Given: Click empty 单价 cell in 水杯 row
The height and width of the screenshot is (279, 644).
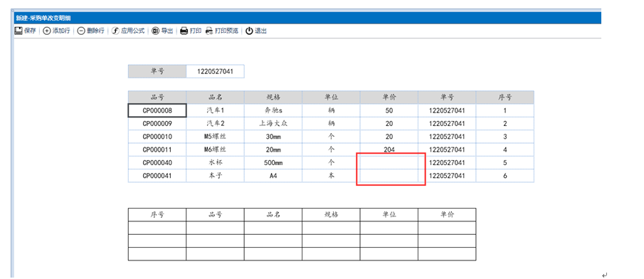Looking at the screenshot, I should click(x=389, y=163).
